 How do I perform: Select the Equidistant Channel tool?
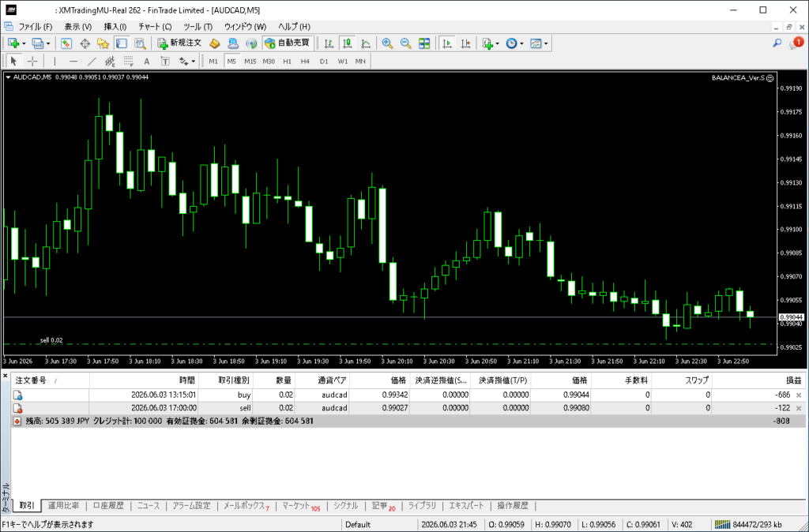point(110,62)
